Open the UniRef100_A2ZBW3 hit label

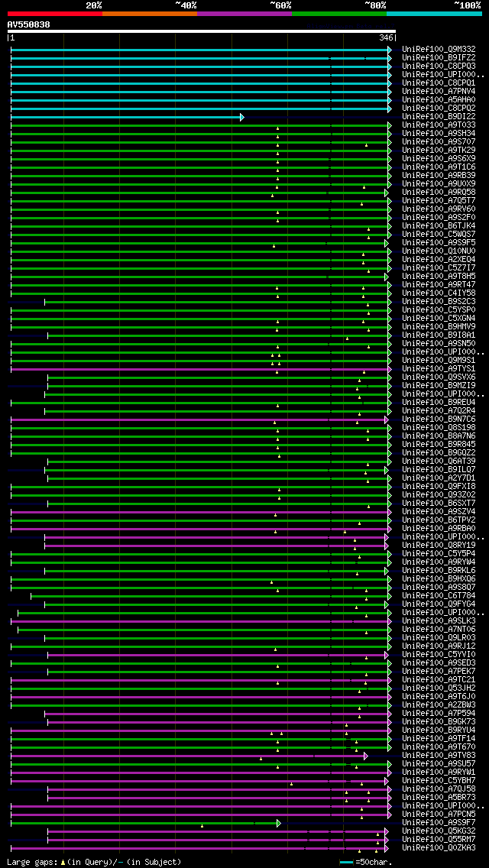(x=439, y=705)
